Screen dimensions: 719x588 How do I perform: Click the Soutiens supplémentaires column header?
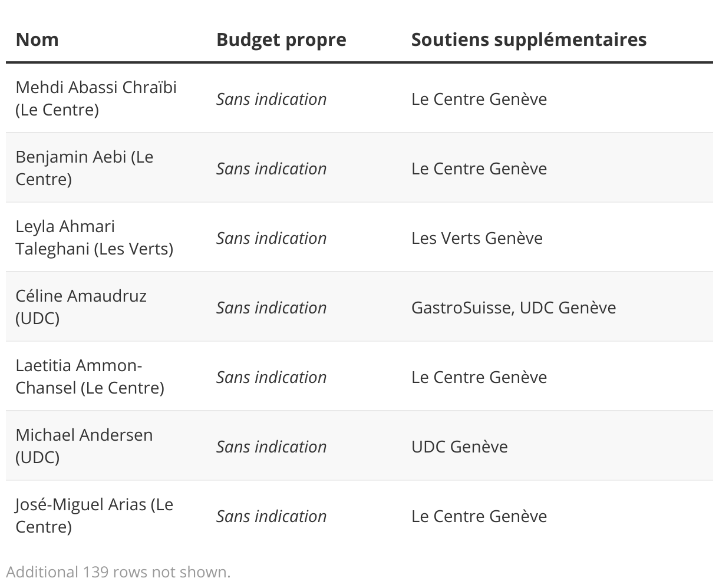529,39
